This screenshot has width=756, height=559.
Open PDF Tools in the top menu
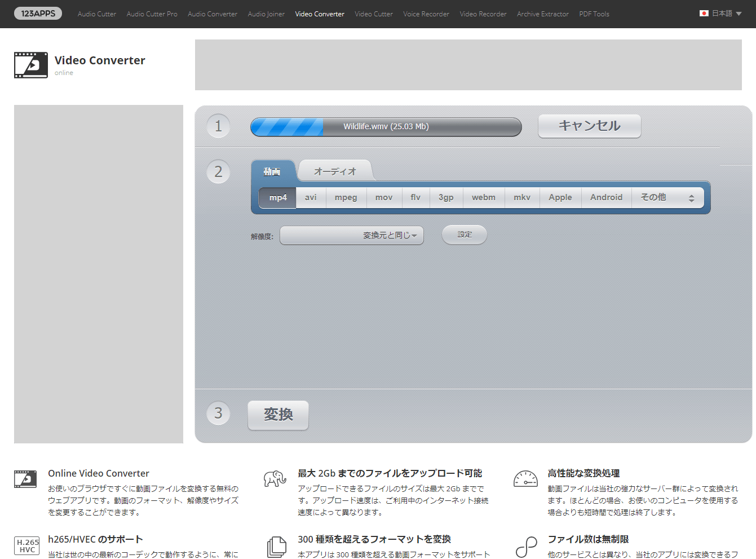click(x=594, y=14)
